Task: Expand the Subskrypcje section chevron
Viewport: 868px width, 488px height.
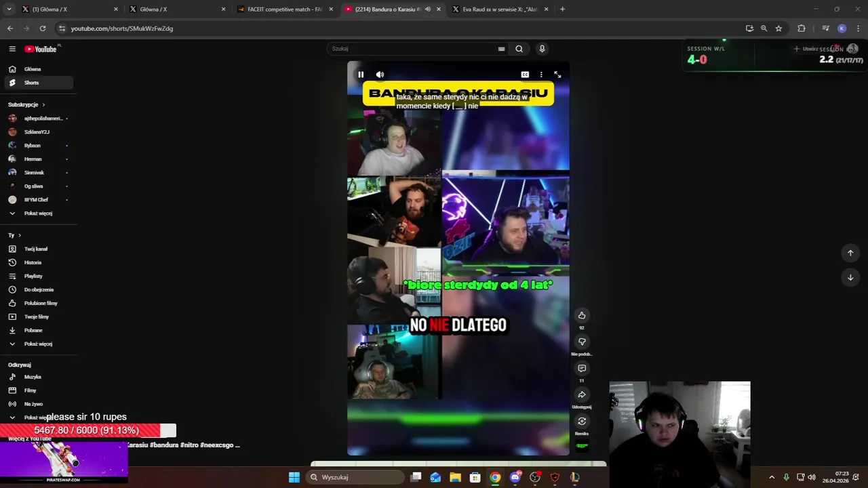Action: [43, 105]
